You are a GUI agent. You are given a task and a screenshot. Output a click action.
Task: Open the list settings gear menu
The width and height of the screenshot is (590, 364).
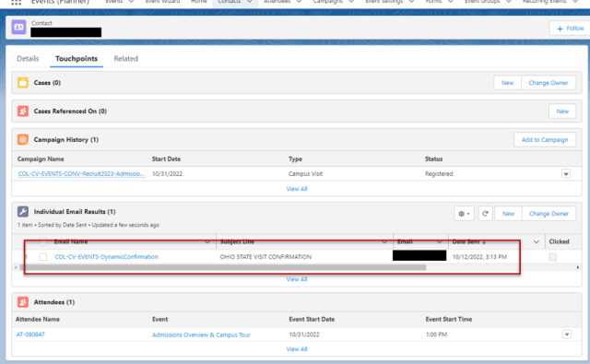tap(464, 214)
